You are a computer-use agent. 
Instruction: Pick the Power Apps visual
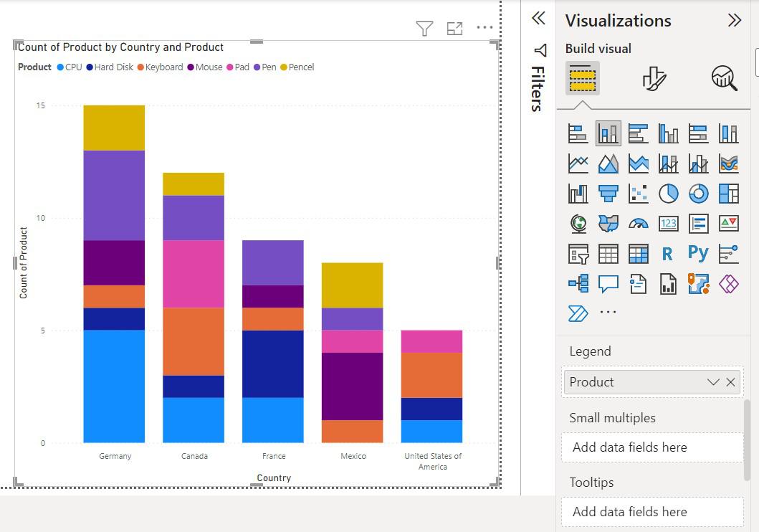[728, 284]
